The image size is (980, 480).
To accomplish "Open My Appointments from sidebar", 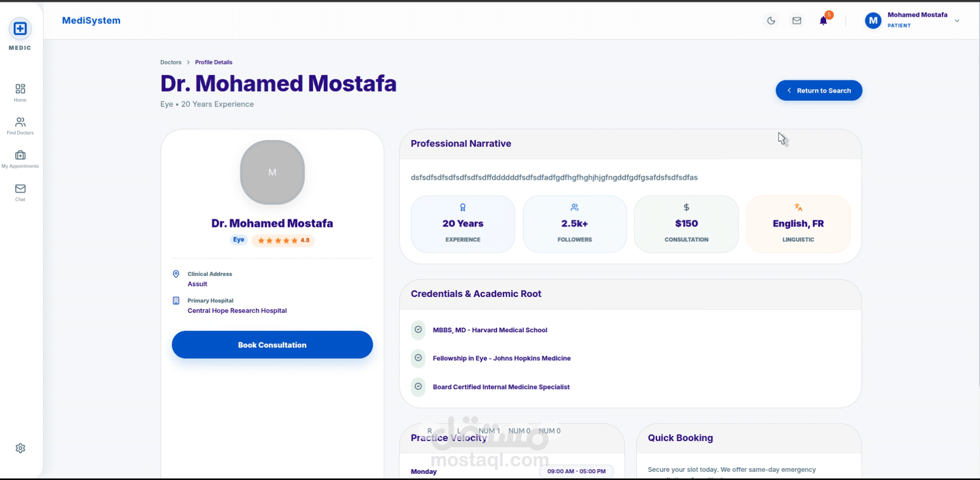I will coord(20,159).
